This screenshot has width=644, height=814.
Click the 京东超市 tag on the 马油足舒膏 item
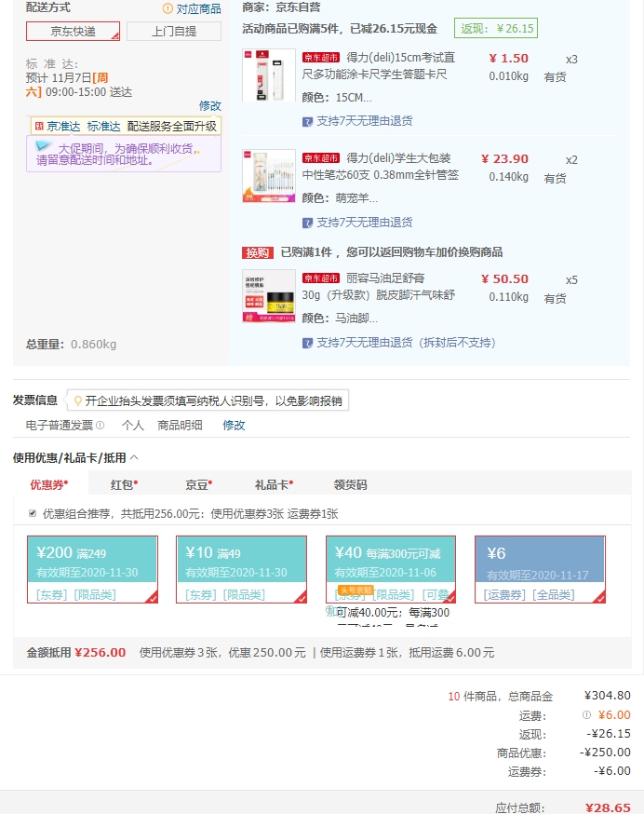click(x=321, y=278)
